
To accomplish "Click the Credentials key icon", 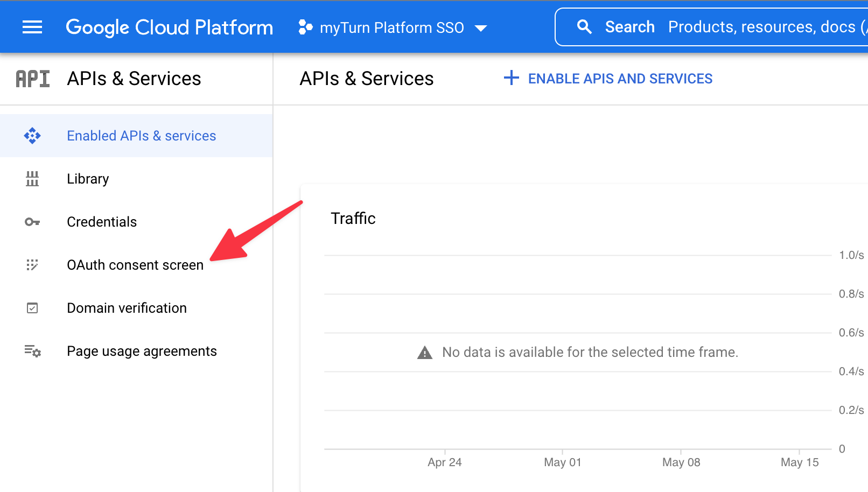I will click(32, 222).
